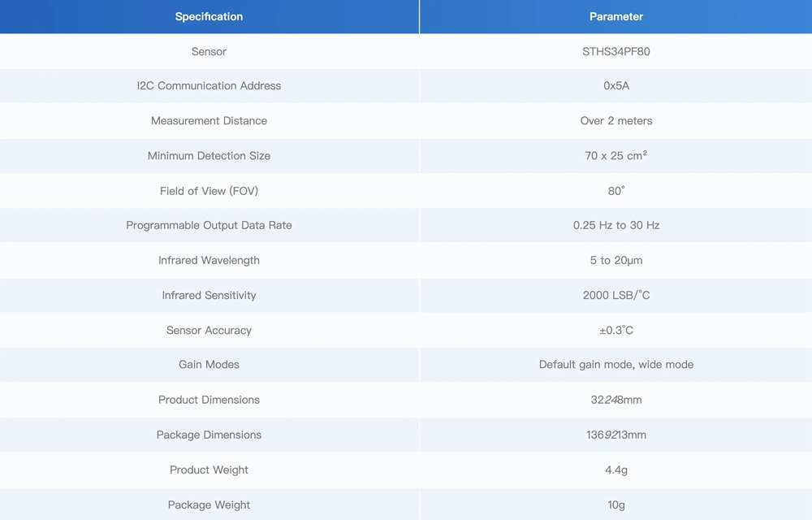Viewport: 812px width, 520px height.
Task: Click the Programmable Output Data Rate label
Action: click(209, 226)
